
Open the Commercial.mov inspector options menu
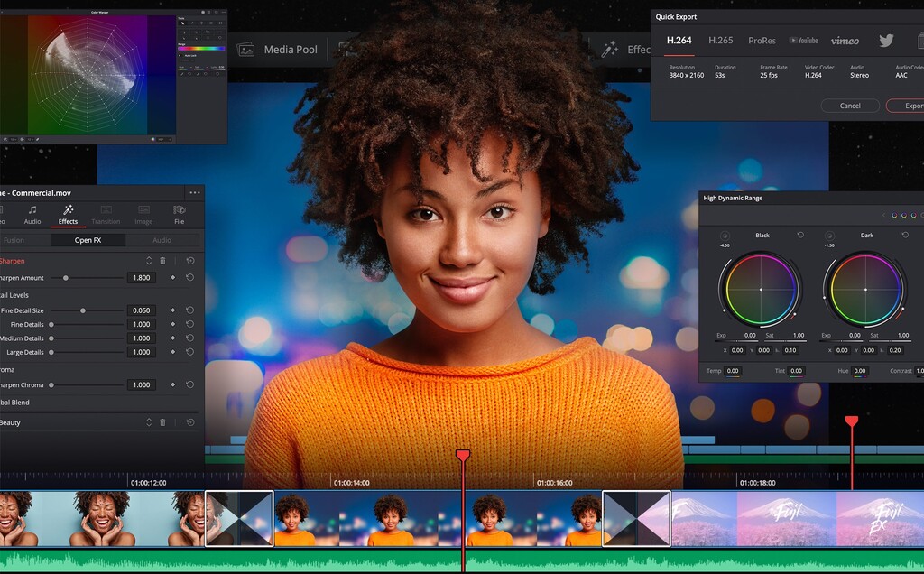[195, 192]
